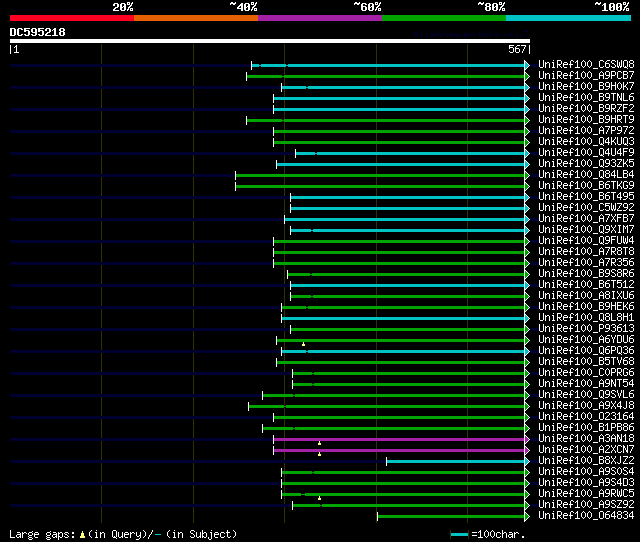This screenshot has height=542, width=640.
Task: Open UniRef100_B9TNL6 hit
Action: click(586, 97)
